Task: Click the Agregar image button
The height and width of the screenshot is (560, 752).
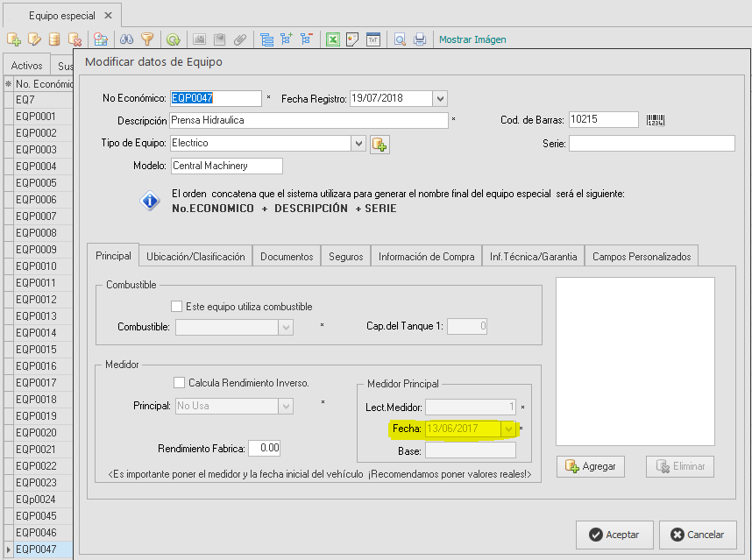Action: coord(591,466)
